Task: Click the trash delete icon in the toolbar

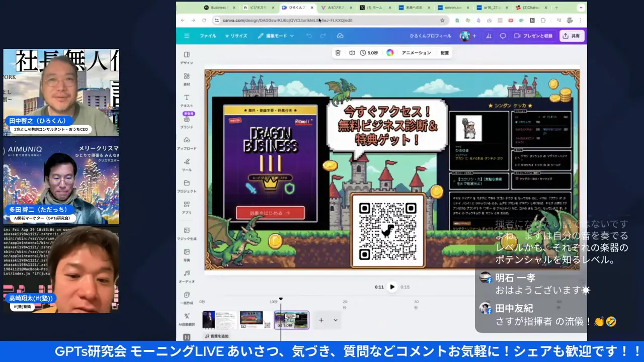Action: point(338,53)
